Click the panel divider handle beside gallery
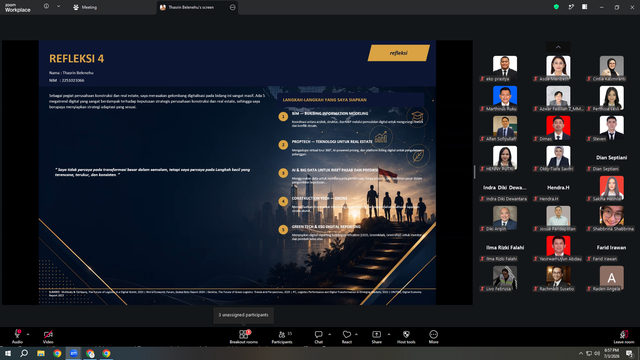The height and width of the screenshot is (360, 640). [474, 172]
